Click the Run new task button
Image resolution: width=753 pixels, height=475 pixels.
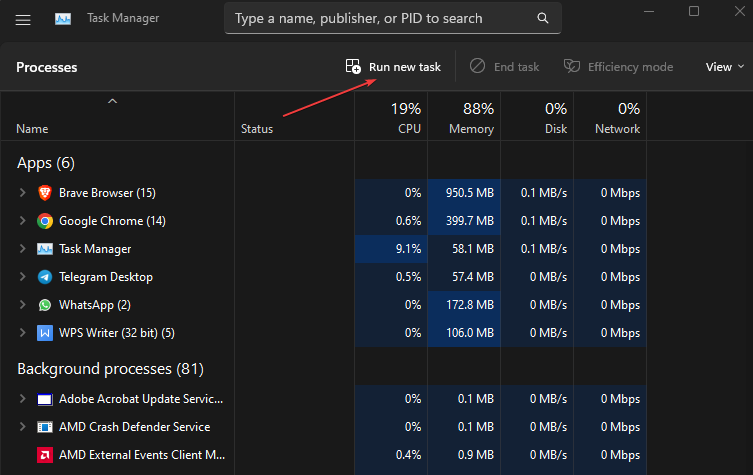(x=393, y=67)
